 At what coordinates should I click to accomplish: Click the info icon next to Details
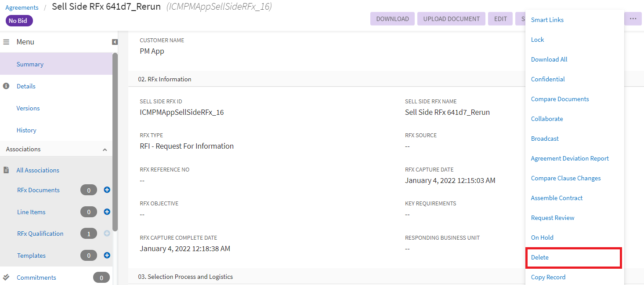point(6,86)
